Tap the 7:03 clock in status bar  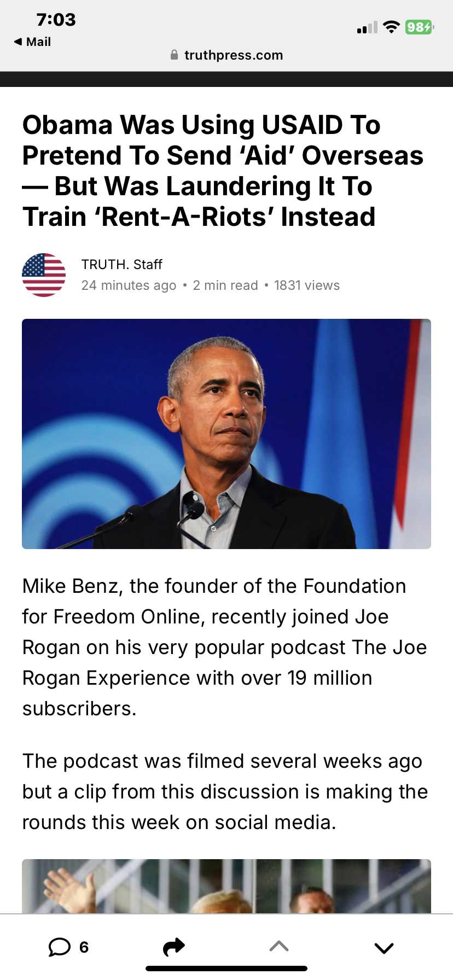pyautogui.click(x=56, y=20)
